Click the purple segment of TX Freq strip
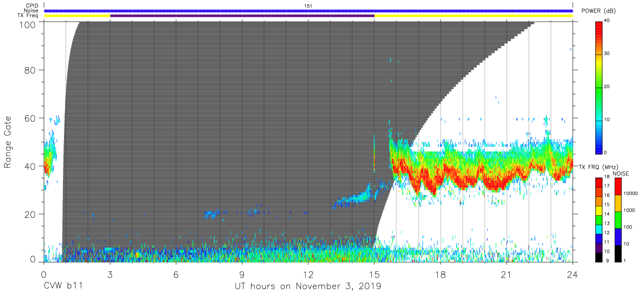The image size is (644, 297). pyautogui.click(x=242, y=16)
